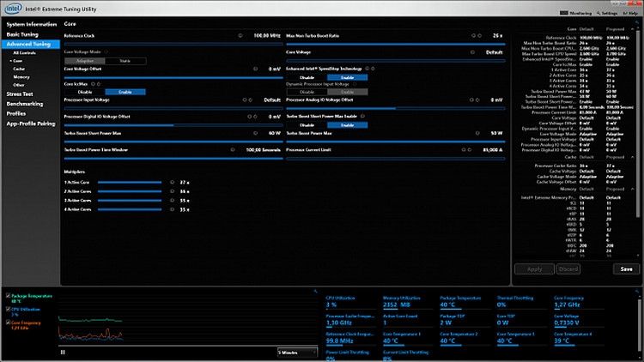Click the info icon beside Core Voltage Mode
Image resolution: width=644 pixels, height=362 pixels.
click(106, 51)
